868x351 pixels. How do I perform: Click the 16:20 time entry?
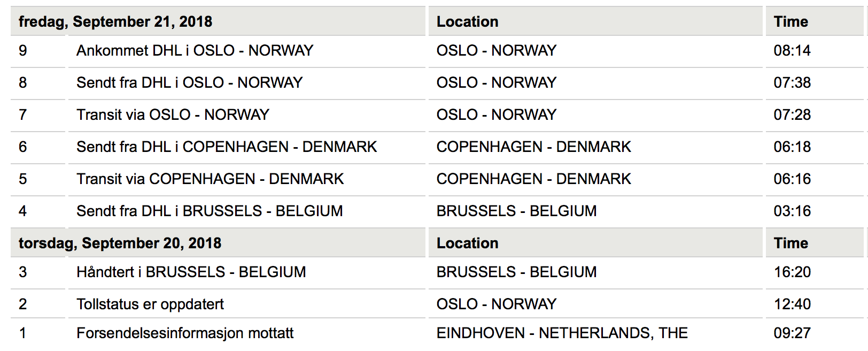[792, 272]
